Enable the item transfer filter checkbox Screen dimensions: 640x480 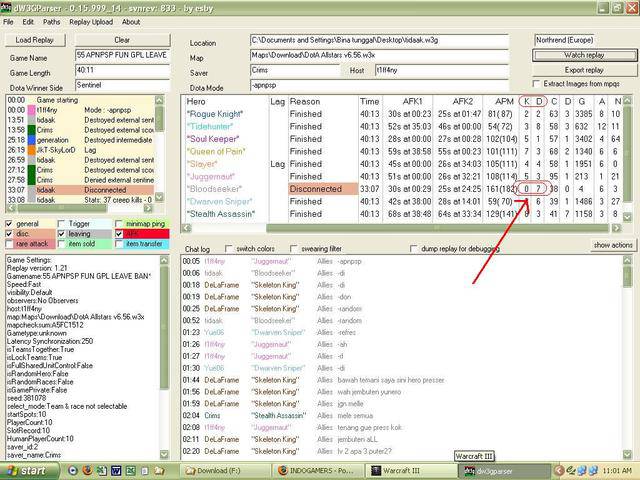click(119, 244)
